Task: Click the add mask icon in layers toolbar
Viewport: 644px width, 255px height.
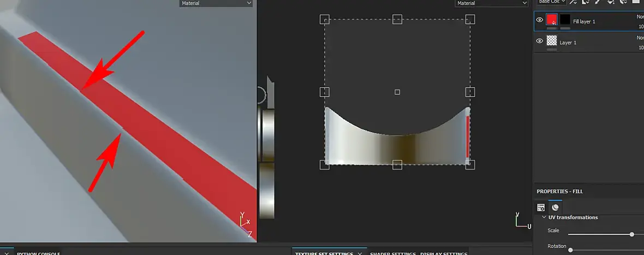Action: tap(586, 2)
